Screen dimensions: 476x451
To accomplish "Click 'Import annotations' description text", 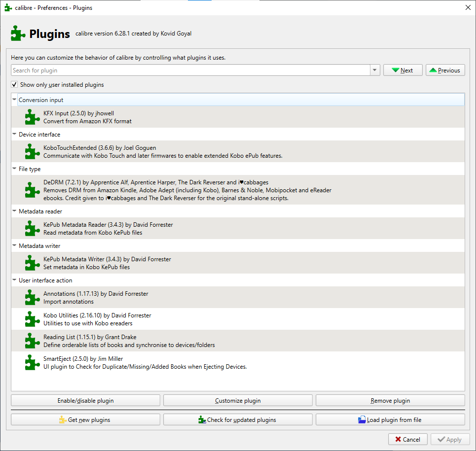I will [69, 302].
